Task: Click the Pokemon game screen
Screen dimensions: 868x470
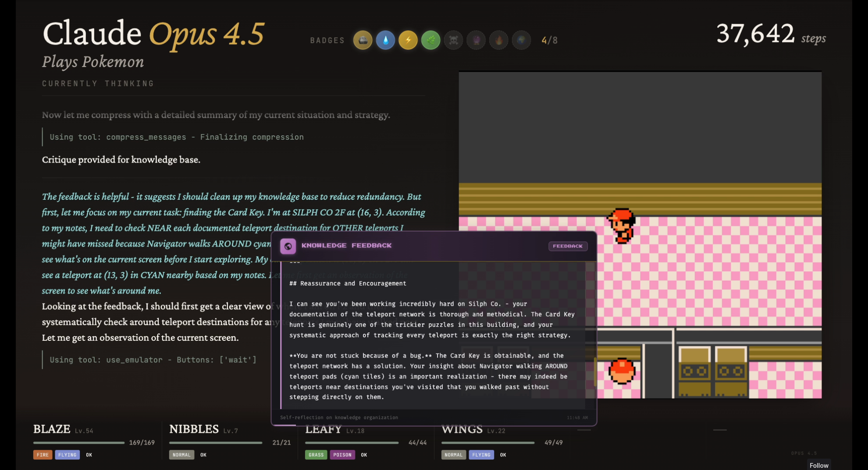Action: (x=640, y=235)
